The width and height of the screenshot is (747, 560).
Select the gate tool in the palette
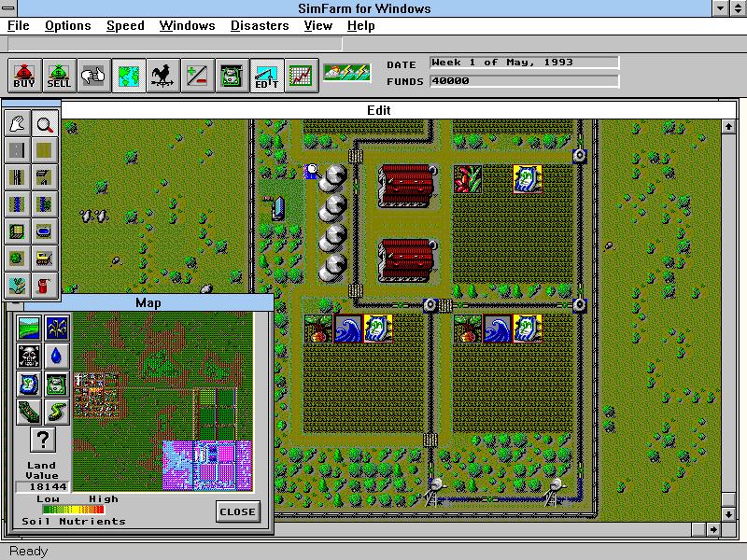(x=45, y=177)
